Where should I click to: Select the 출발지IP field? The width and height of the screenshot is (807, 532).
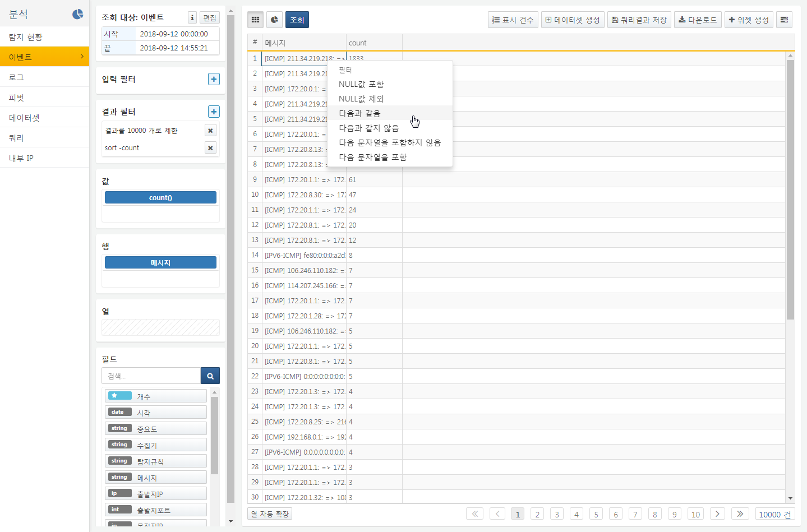156,493
